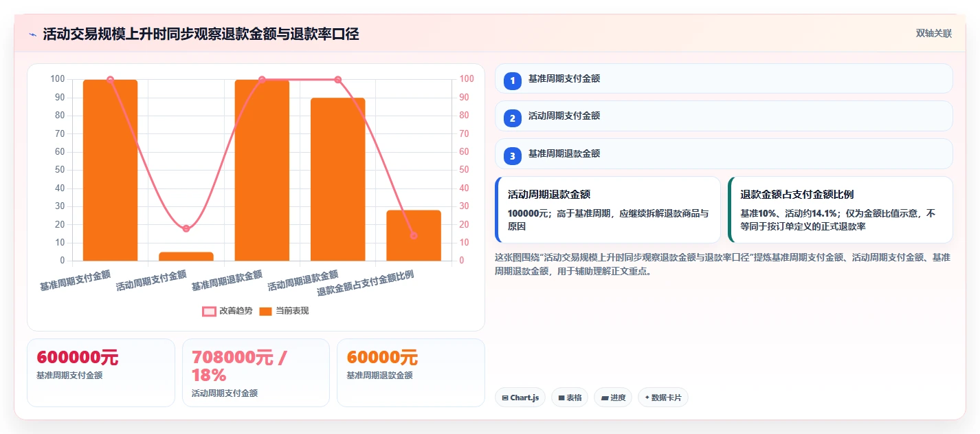The width and height of the screenshot is (980, 434).
Task: Click the orange bar for 基准周期支付金额
Action: [x=110, y=171]
